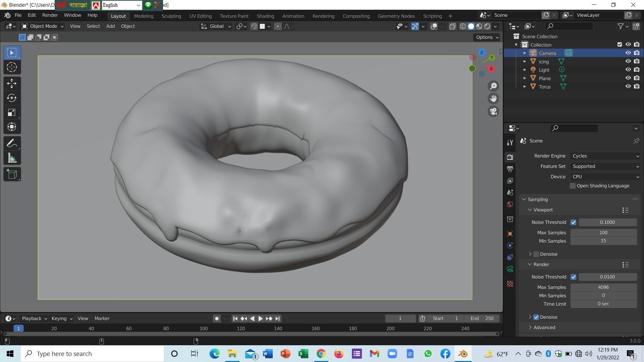Click the Render Max Samples field
The height and width of the screenshot is (362, 644).
pyautogui.click(x=603, y=287)
